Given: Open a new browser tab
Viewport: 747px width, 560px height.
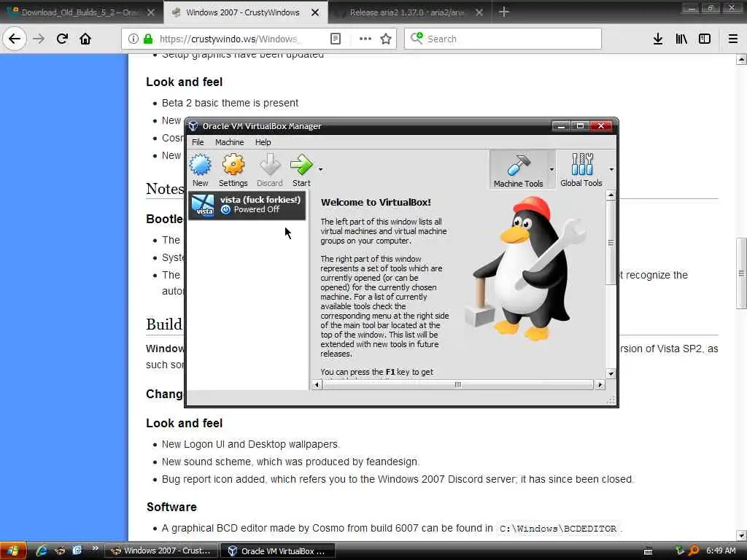Looking at the screenshot, I should point(503,12).
